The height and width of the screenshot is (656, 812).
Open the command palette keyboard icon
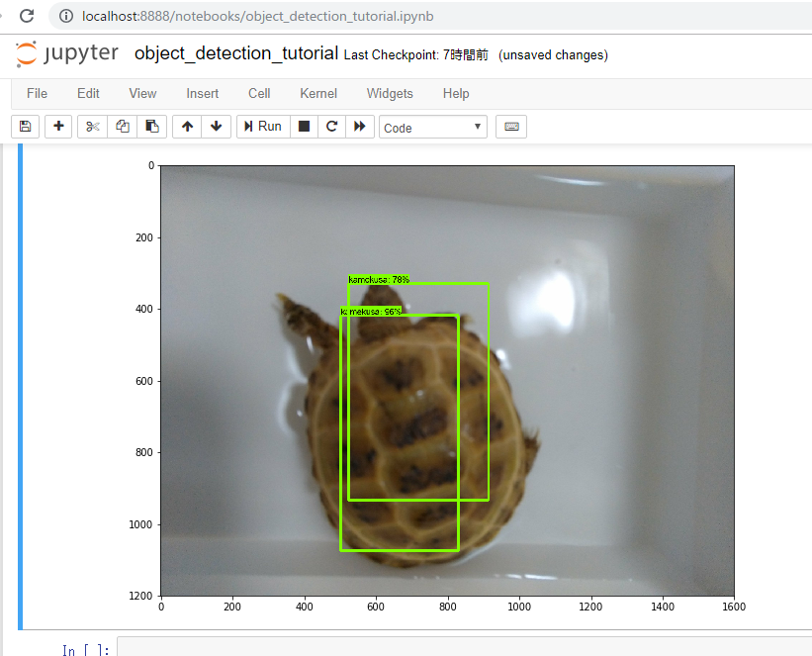511,127
